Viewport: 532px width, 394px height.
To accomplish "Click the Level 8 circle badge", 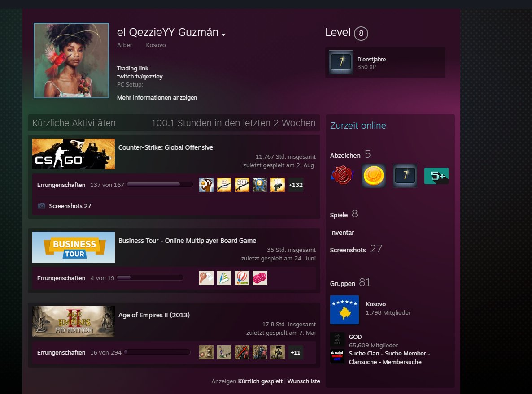I will coord(361,33).
